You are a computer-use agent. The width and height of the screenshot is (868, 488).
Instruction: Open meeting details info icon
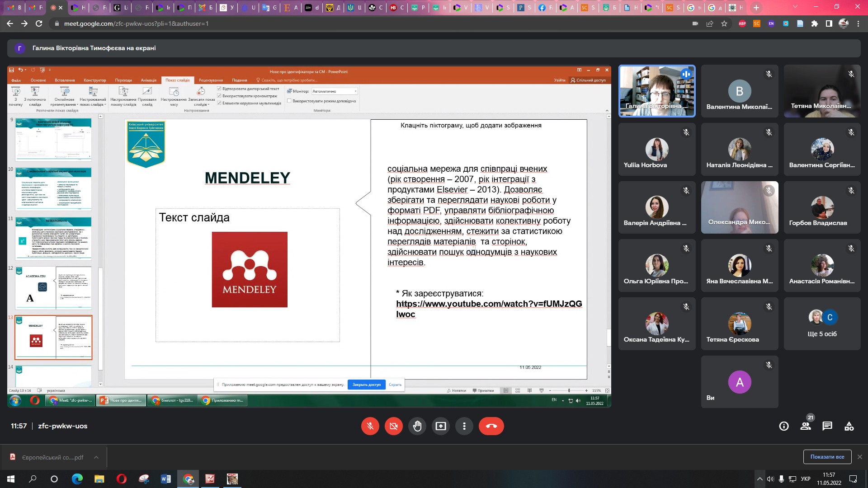coord(784,426)
